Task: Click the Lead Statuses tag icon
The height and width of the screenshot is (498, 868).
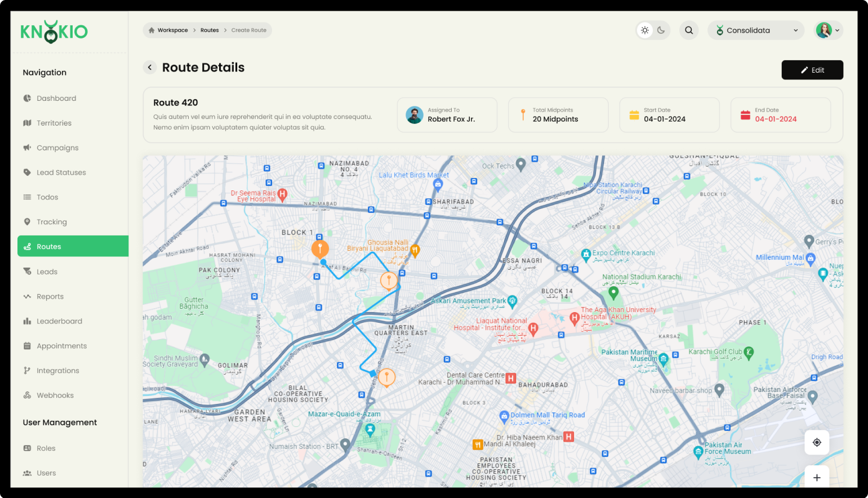Action: click(27, 172)
